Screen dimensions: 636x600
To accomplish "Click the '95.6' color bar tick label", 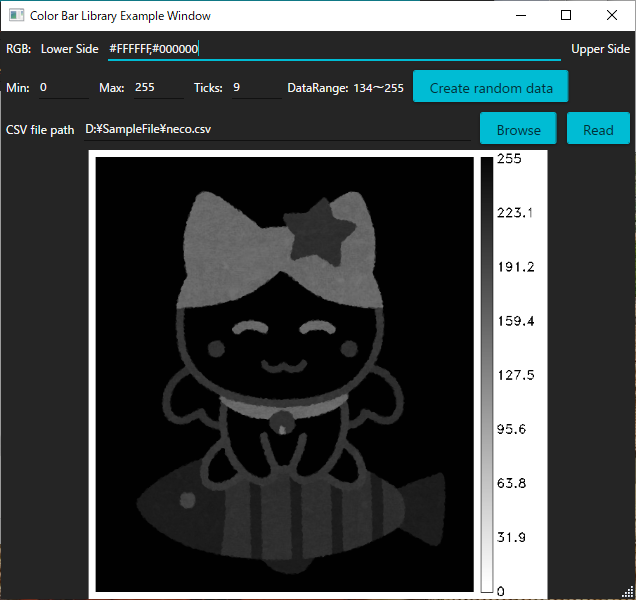I will point(511,429).
